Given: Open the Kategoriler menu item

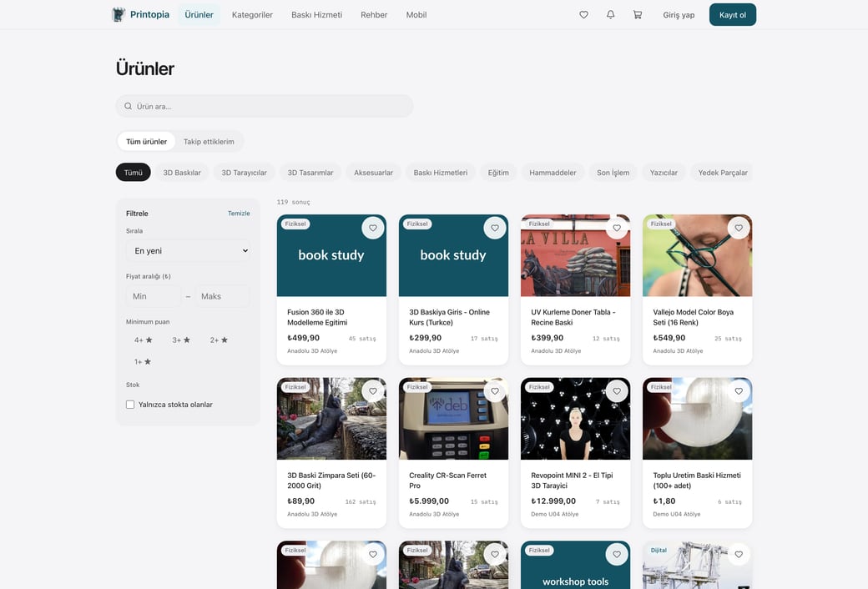Looking at the screenshot, I should click(x=252, y=15).
